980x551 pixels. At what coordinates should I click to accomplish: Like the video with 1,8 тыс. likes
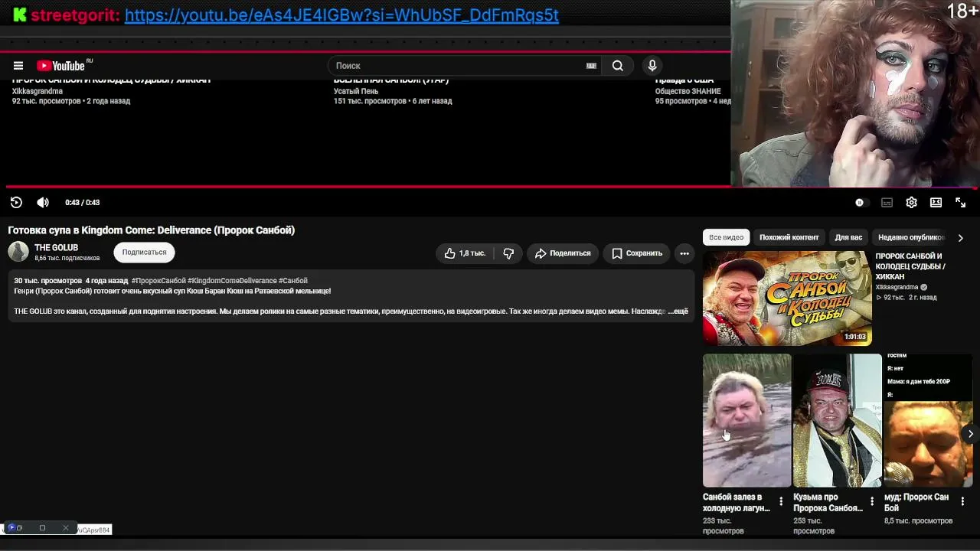[x=465, y=253]
